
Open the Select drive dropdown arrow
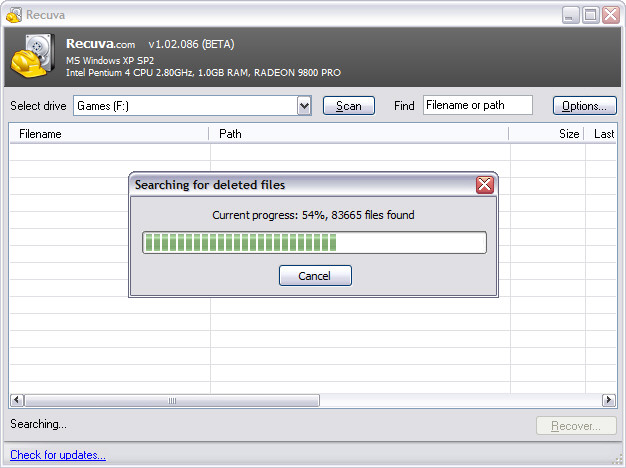(304, 106)
